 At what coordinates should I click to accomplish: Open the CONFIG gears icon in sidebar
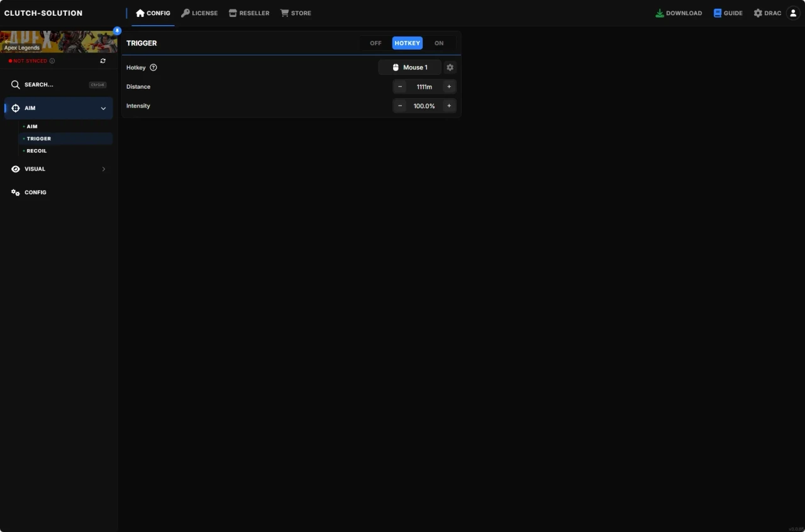tap(14, 192)
